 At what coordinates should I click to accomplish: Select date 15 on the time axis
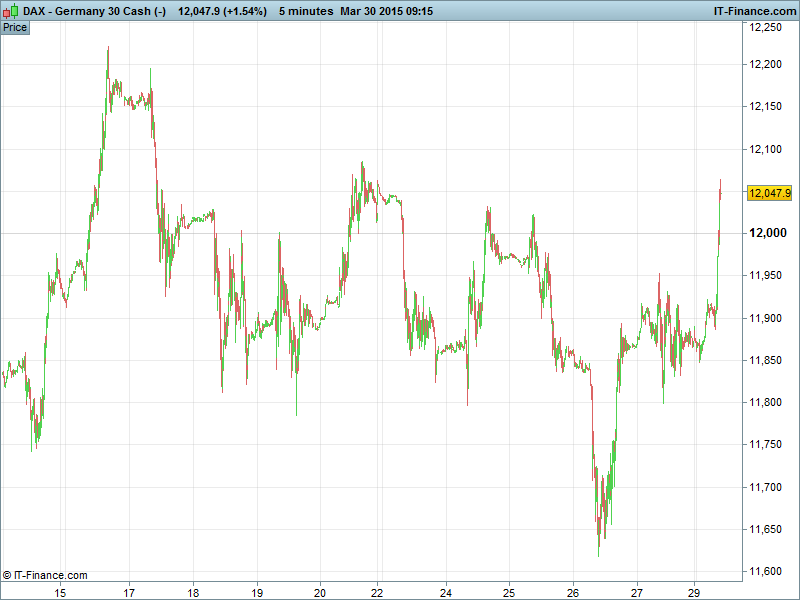tap(60, 592)
